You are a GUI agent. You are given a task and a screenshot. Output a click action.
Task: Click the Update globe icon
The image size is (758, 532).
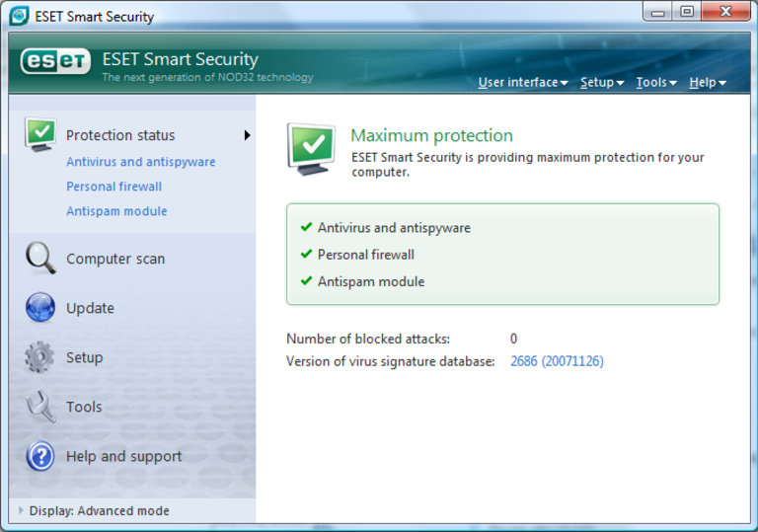40,307
